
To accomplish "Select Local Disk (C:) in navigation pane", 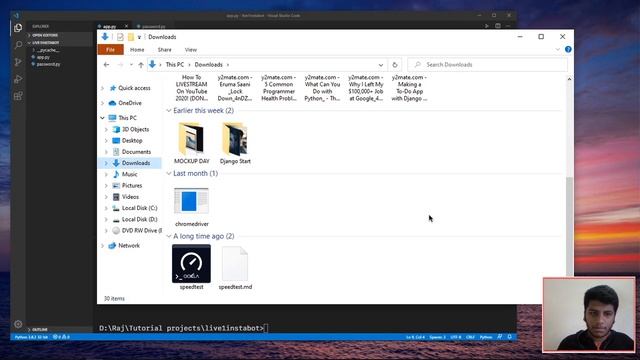I will (x=139, y=208).
